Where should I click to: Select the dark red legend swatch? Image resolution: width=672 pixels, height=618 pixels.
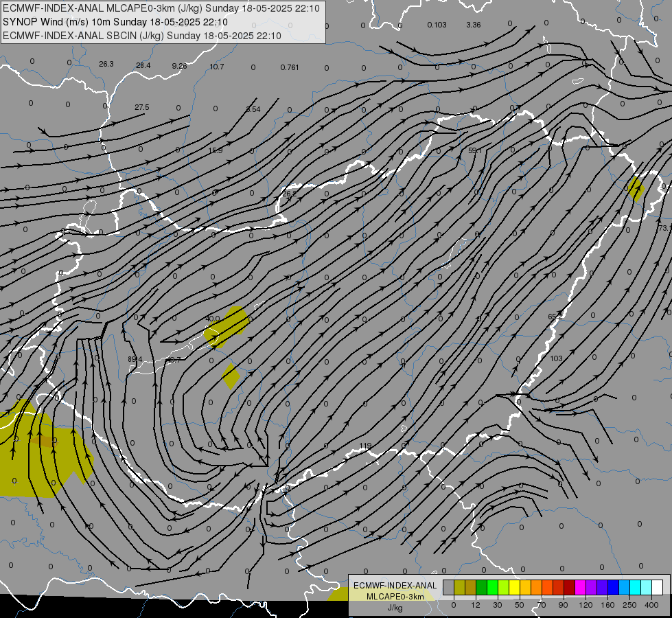[x=570, y=588]
